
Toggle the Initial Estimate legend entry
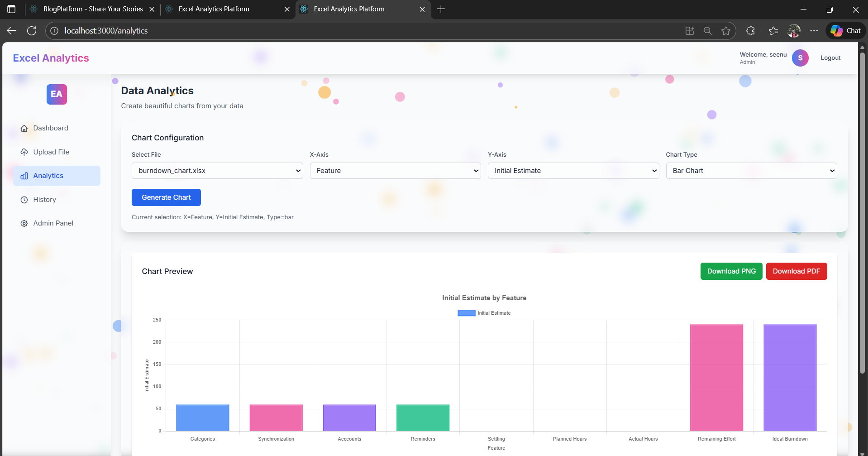484,313
